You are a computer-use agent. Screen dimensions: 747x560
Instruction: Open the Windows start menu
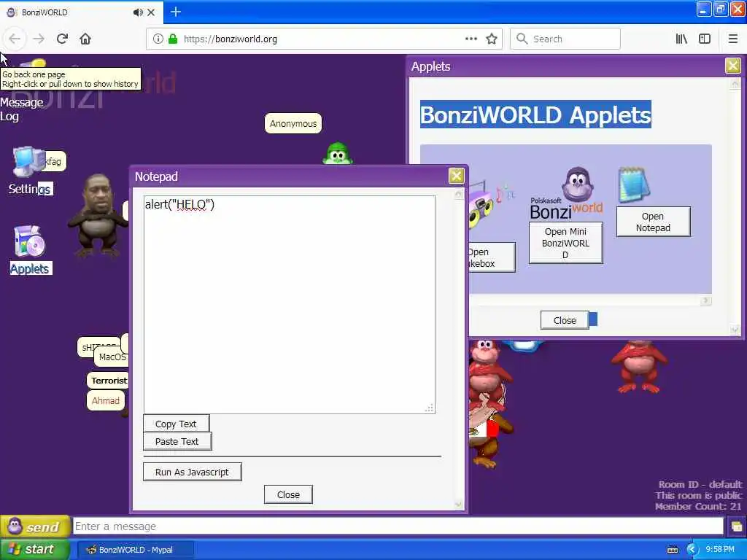pyautogui.click(x=34, y=549)
